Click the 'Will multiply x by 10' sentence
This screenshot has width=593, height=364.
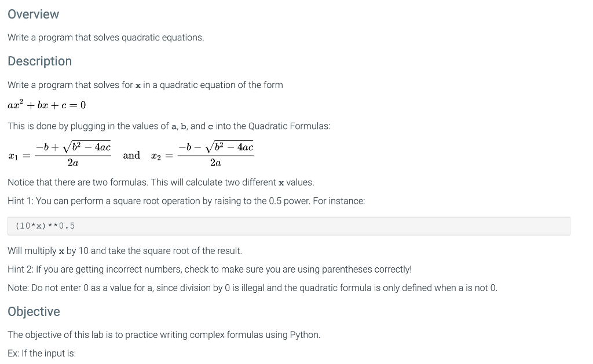[x=125, y=251]
